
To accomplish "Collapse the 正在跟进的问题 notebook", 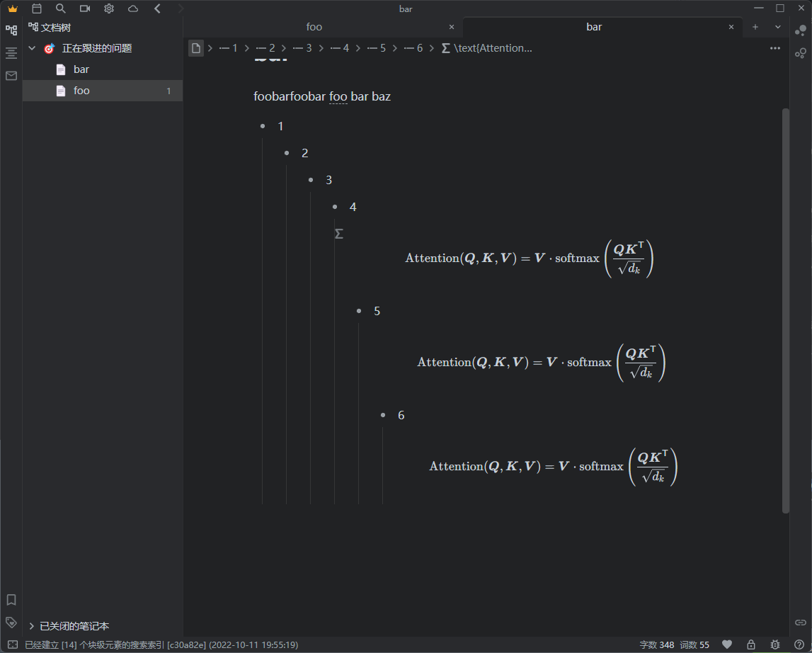I will click(32, 48).
